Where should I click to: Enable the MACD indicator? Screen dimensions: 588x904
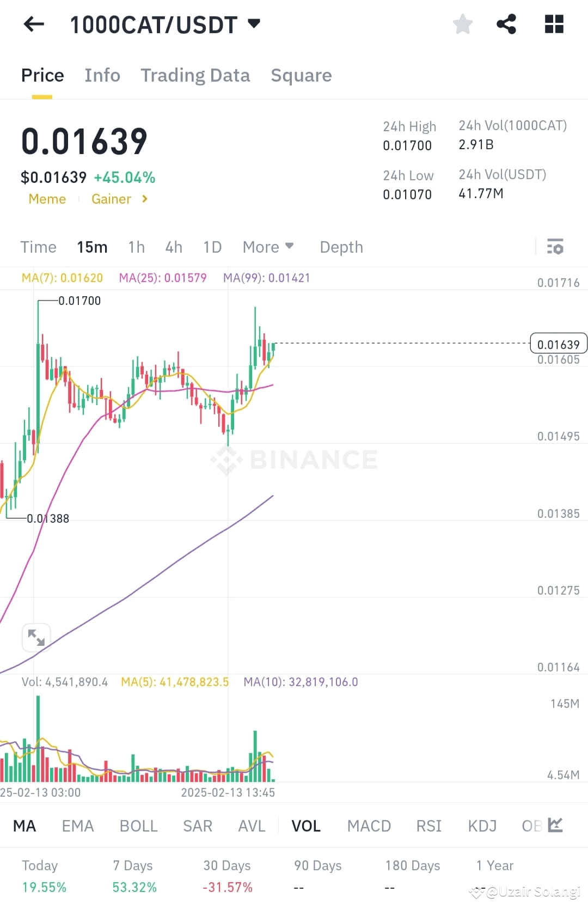(x=369, y=826)
